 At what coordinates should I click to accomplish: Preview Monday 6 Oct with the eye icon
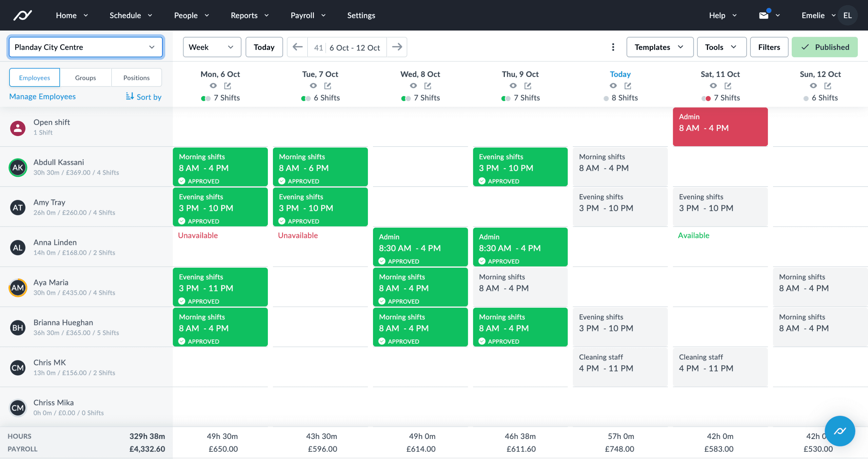pos(212,86)
